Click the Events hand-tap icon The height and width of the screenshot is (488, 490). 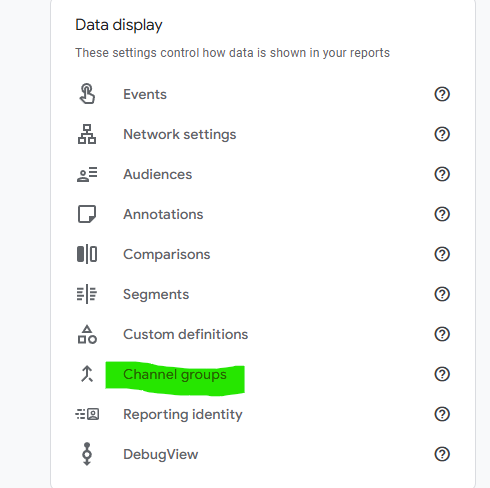[x=87, y=94]
